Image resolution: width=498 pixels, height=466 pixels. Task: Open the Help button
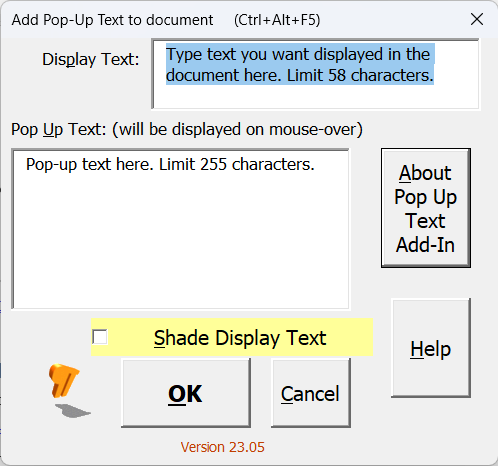431,348
